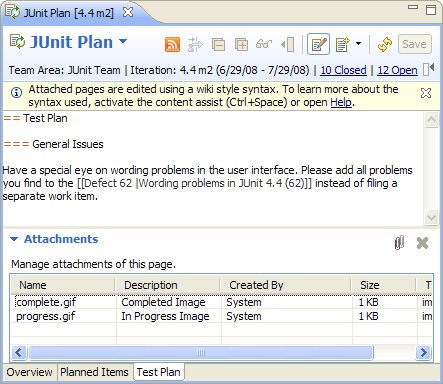Click the attachments horizontal scrollbar thumb
The height and width of the screenshot is (384, 443).
[201, 352]
